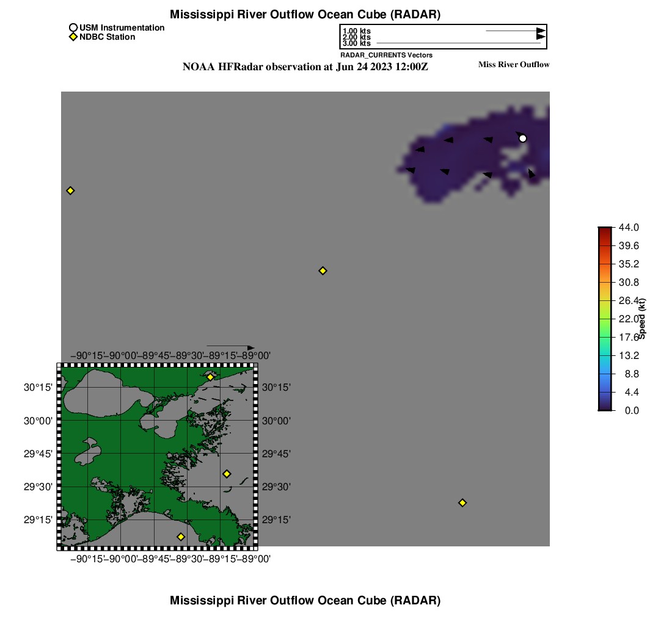Viewport: 672px width, 641px height.
Task: Click the 'USM Instrumentation' legend label
Action: point(122,27)
